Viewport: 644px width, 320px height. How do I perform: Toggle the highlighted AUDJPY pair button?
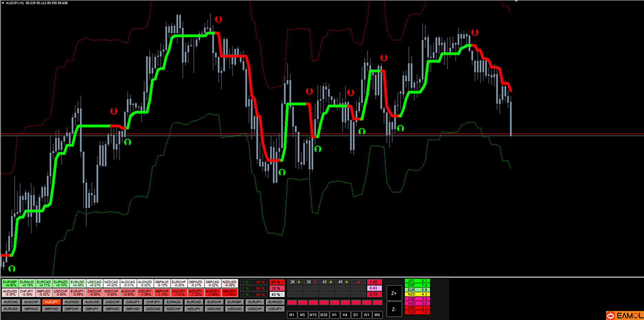coord(51,302)
